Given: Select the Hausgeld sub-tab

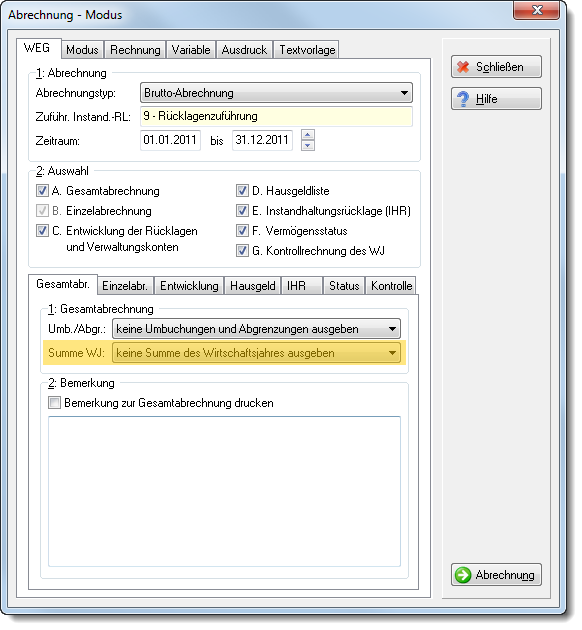Looking at the screenshot, I should tap(253, 286).
